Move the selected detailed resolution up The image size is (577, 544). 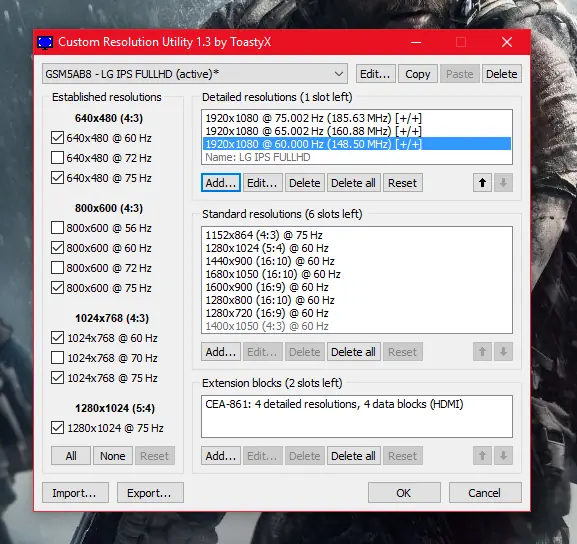coord(482,183)
